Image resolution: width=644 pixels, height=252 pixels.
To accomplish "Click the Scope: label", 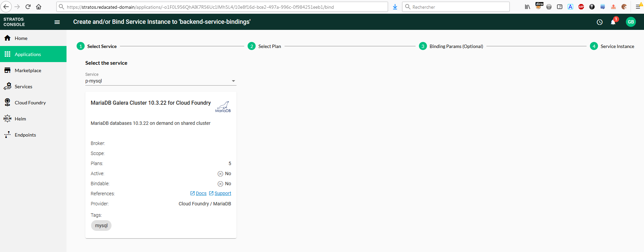I will click(97, 153).
